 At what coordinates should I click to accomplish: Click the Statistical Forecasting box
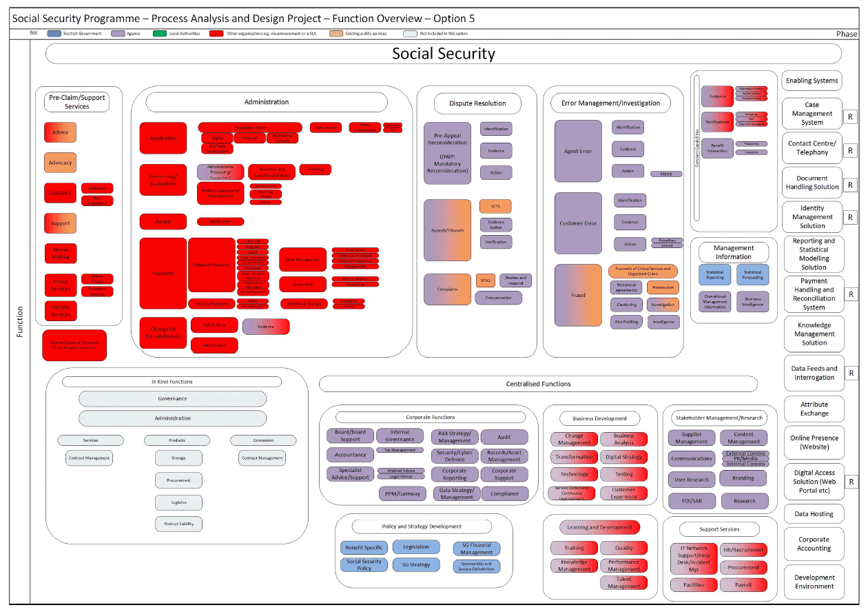point(752,274)
